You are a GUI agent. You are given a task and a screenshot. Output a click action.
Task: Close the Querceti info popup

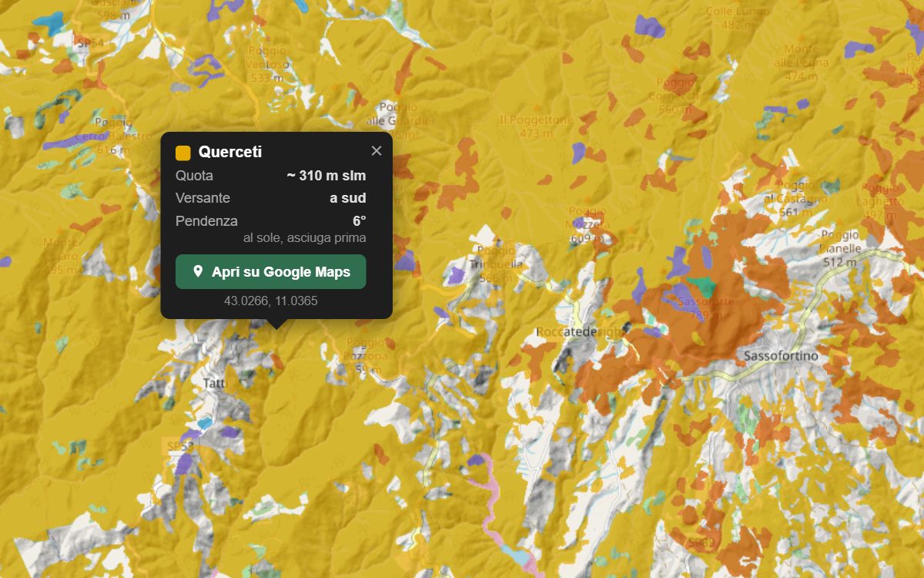tap(376, 151)
